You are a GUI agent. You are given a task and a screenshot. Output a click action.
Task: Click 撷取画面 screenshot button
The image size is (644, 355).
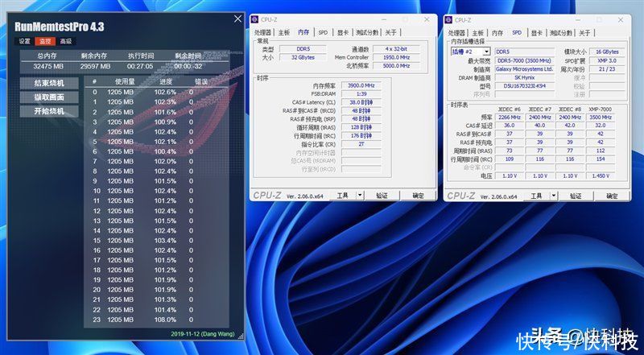(49, 97)
